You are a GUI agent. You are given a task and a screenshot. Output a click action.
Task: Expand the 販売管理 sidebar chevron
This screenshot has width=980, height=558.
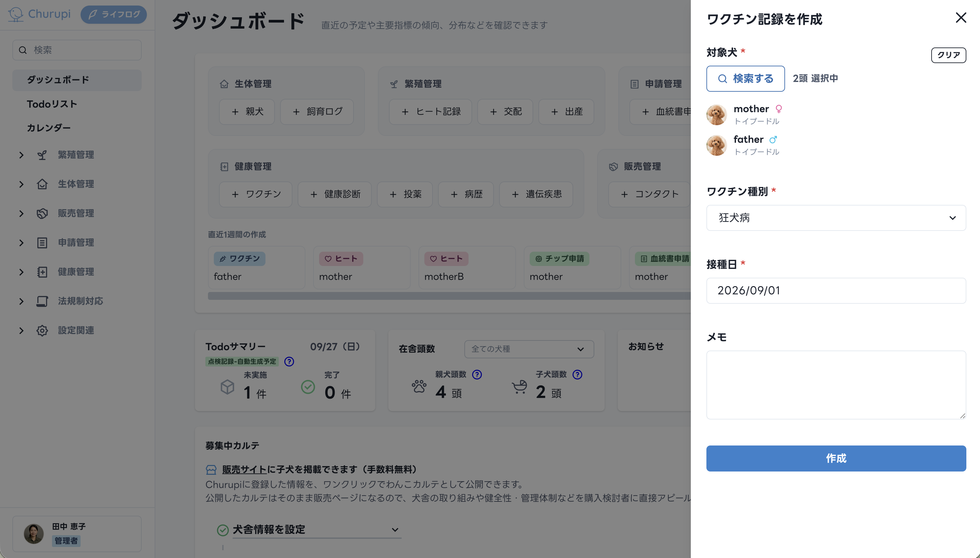[x=21, y=213]
